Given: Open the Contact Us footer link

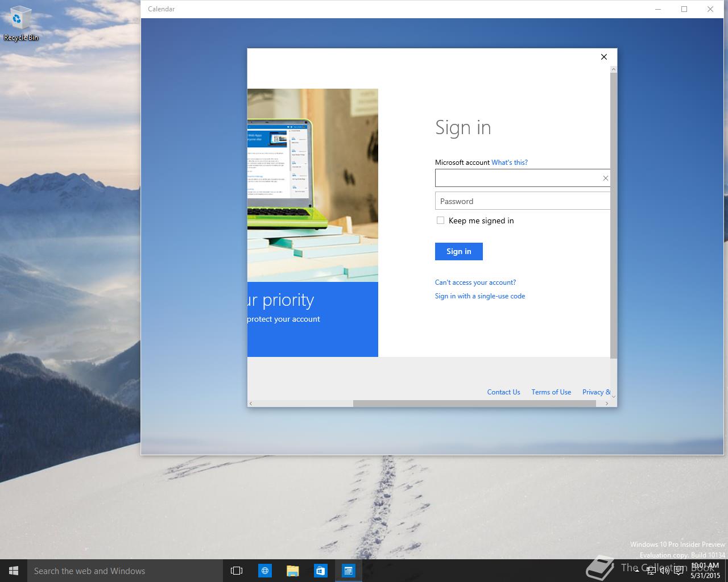Looking at the screenshot, I should point(503,392).
